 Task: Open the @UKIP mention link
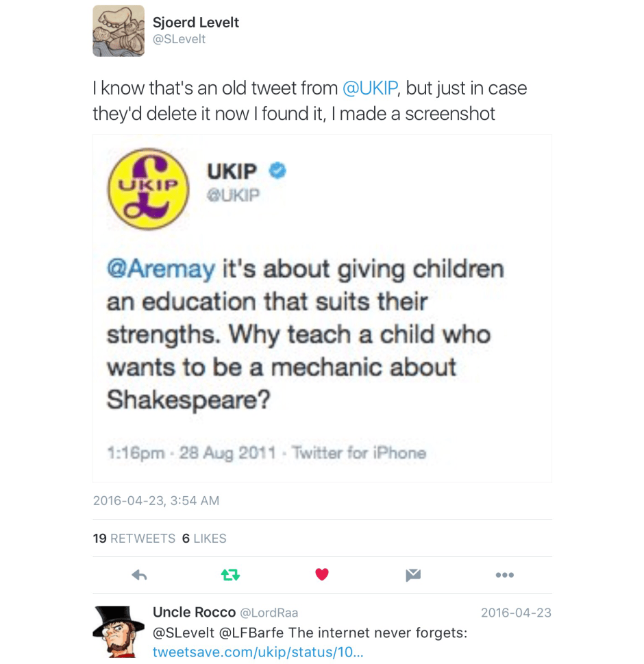pyautogui.click(x=369, y=88)
